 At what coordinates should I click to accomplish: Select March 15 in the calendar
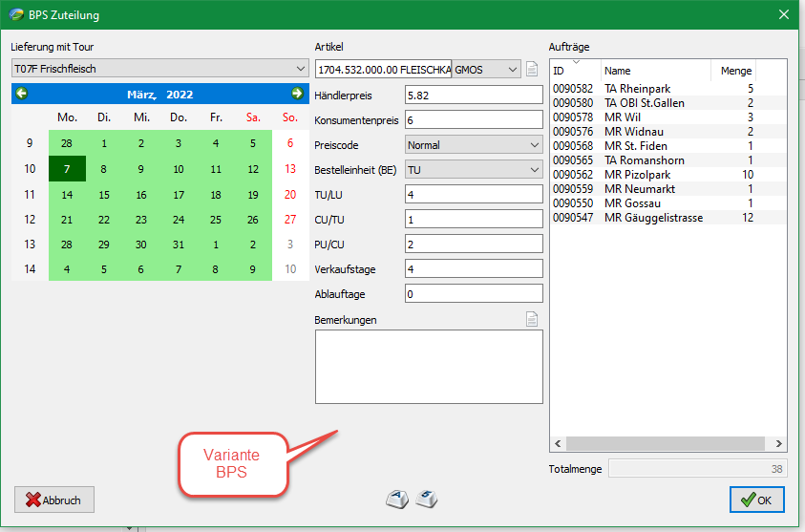103,194
